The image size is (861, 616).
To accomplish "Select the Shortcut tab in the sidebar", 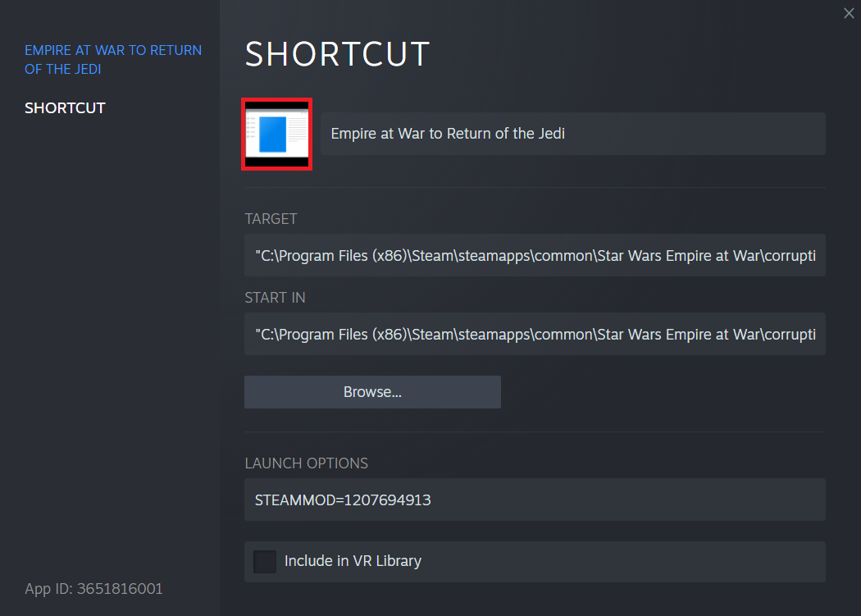I will click(x=65, y=108).
